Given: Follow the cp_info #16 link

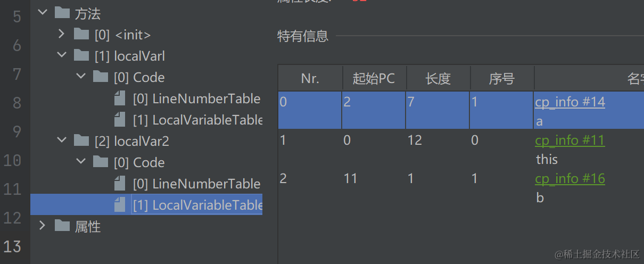Looking at the screenshot, I should click(570, 178).
